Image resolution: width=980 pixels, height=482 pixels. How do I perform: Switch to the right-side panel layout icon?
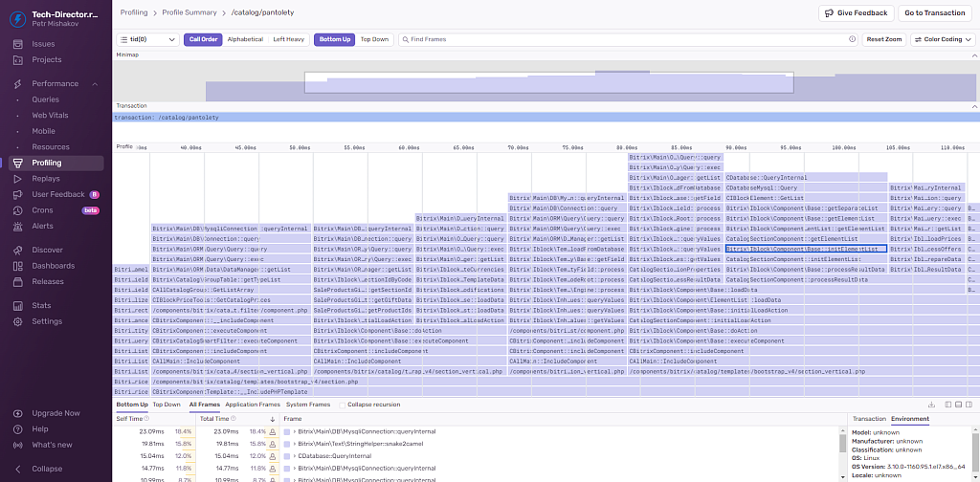tap(969, 405)
